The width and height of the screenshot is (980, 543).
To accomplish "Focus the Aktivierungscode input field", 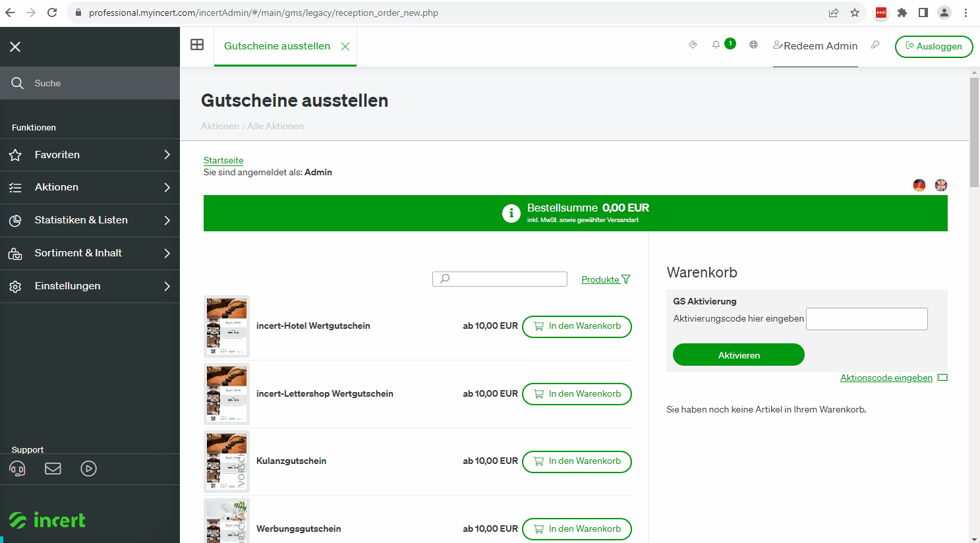I will [867, 319].
